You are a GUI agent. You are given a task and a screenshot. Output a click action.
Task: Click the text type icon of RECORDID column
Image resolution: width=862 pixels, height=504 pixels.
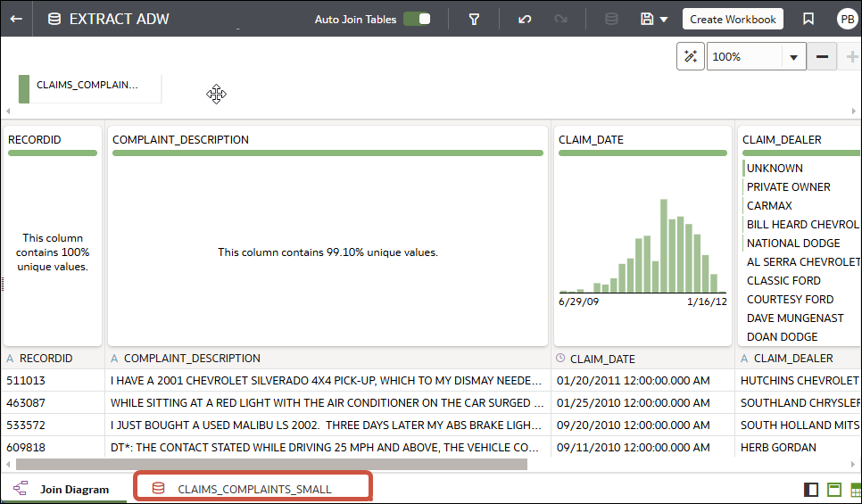click(10, 359)
